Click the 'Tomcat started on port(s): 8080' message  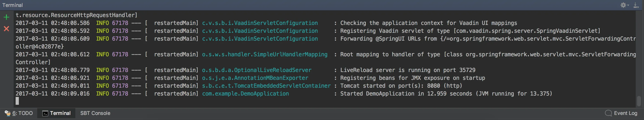pyautogui.click(x=401, y=86)
